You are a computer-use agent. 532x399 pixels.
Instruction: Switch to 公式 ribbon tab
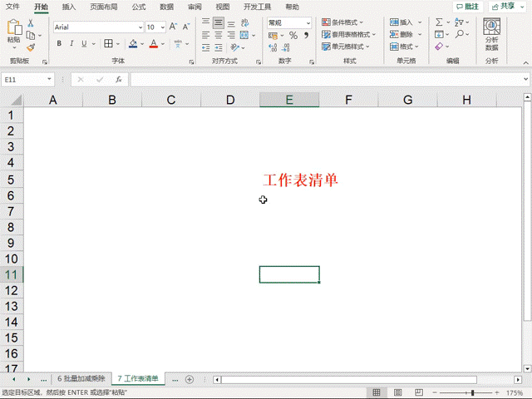click(139, 7)
